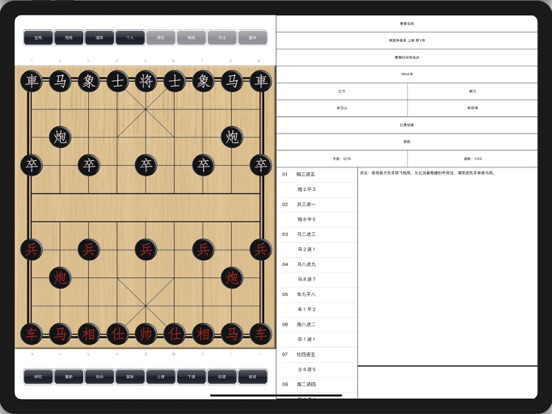This screenshot has height=414, width=552.
Task: Click inside the move commentary text area
Action: (447, 267)
